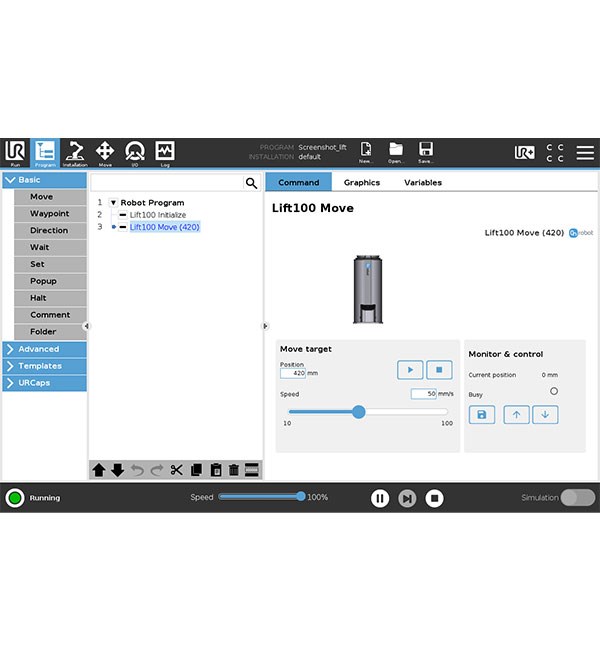This screenshot has height=650, width=600.
Task: Collapse the Robot Program tree node
Action: pos(113,203)
